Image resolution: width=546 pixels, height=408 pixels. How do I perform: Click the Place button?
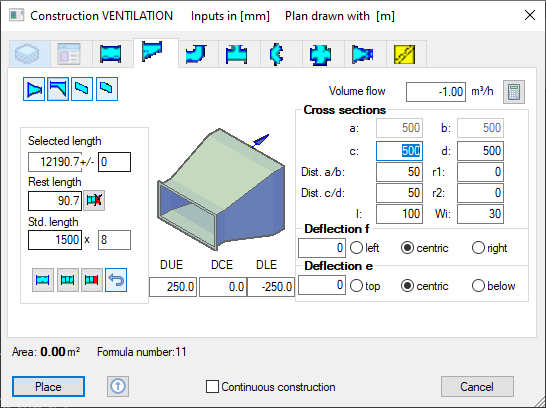click(48, 386)
